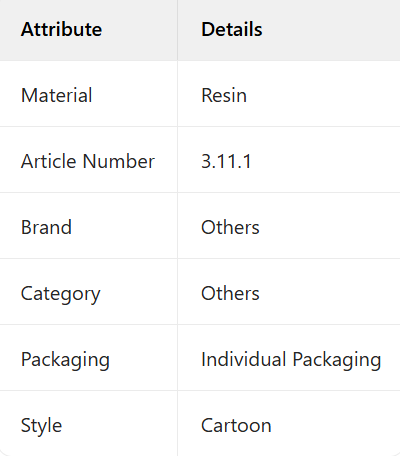
Task: Click the Packaging attribute label
Action: click(x=65, y=360)
